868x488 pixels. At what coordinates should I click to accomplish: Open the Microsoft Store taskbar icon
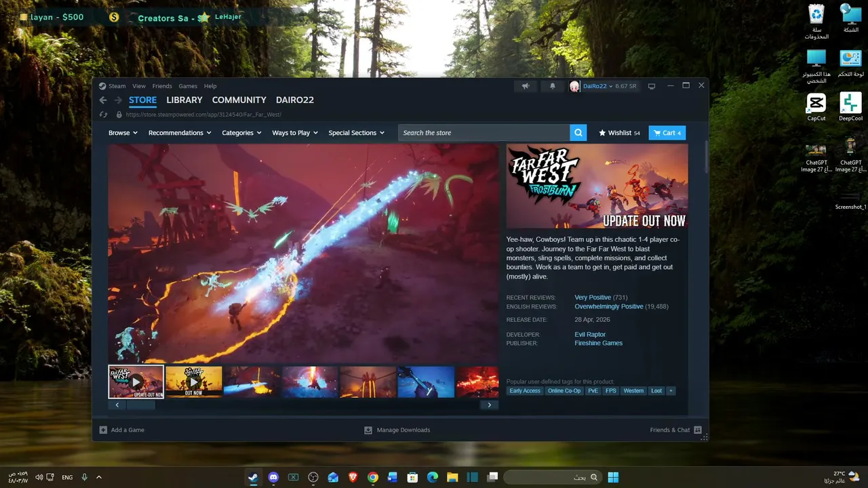412,477
